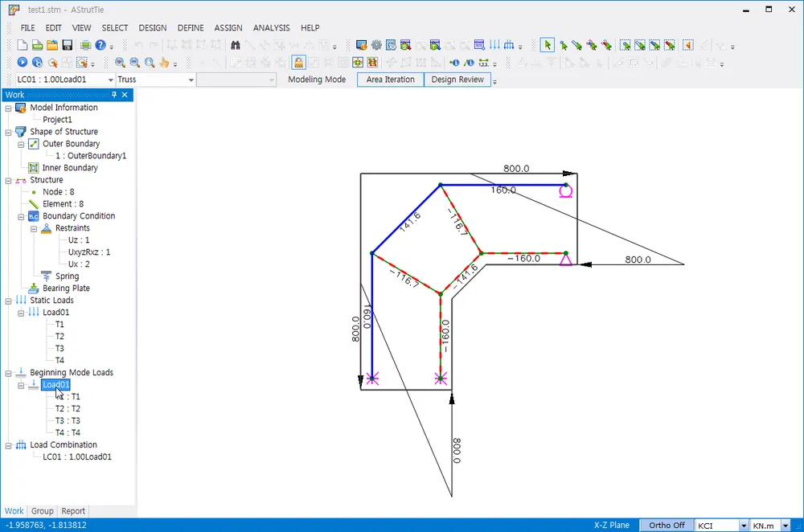
Task: Zoom out with the minus magnifier icon
Action: point(135,63)
